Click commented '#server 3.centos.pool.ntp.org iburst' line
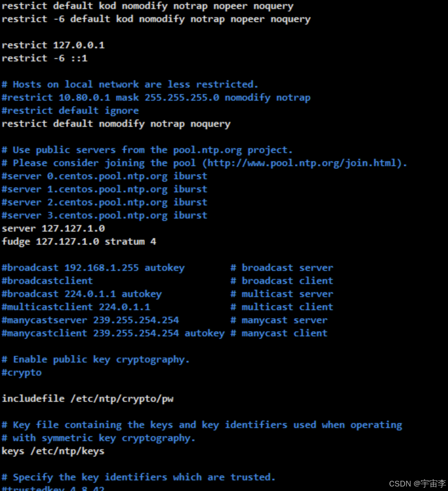 pos(105,215)
